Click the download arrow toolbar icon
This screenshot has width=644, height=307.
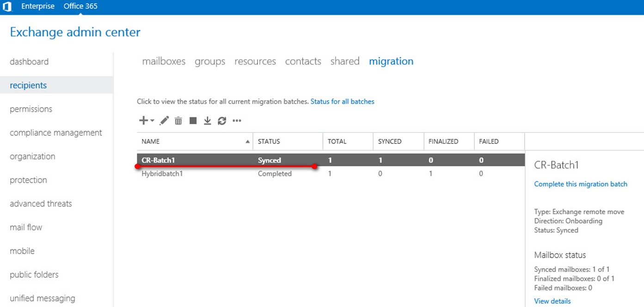coord(208,121)
